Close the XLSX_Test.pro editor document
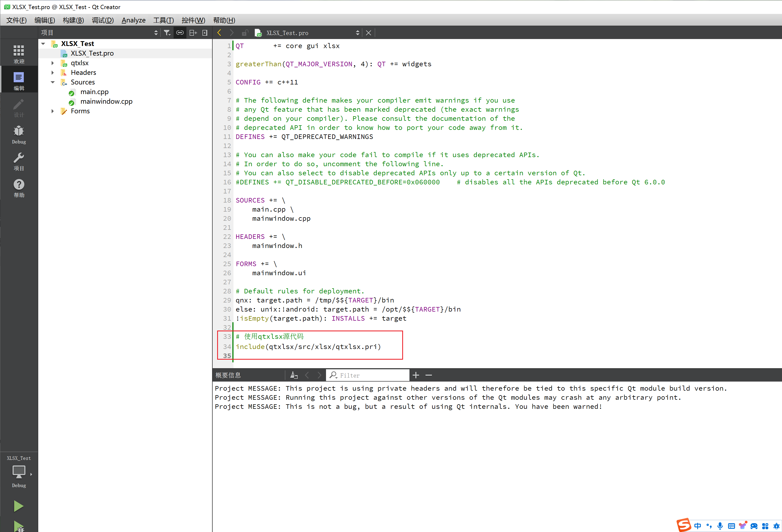The width and height of the screenshot is (782, 532). (369, 33)
